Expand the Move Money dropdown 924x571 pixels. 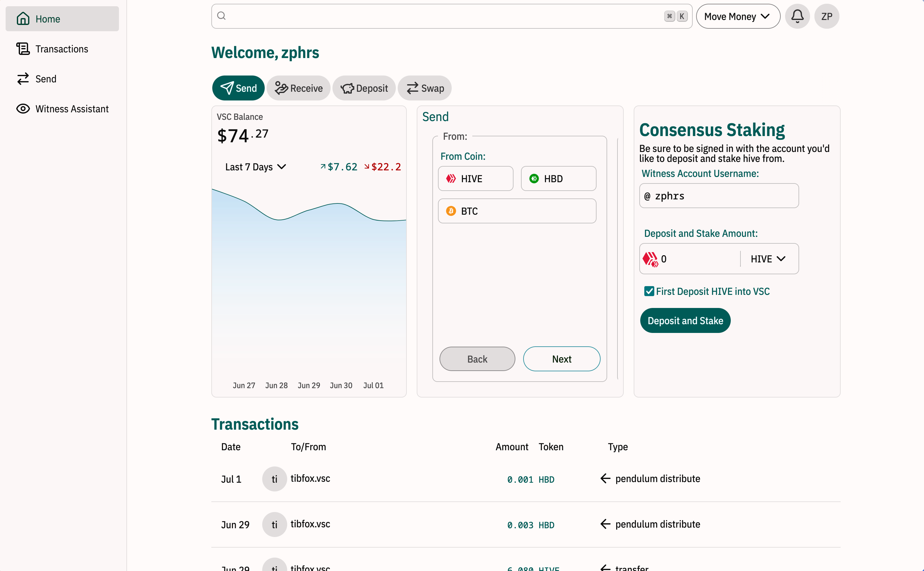pyautogui.click(x=738, y=16)
